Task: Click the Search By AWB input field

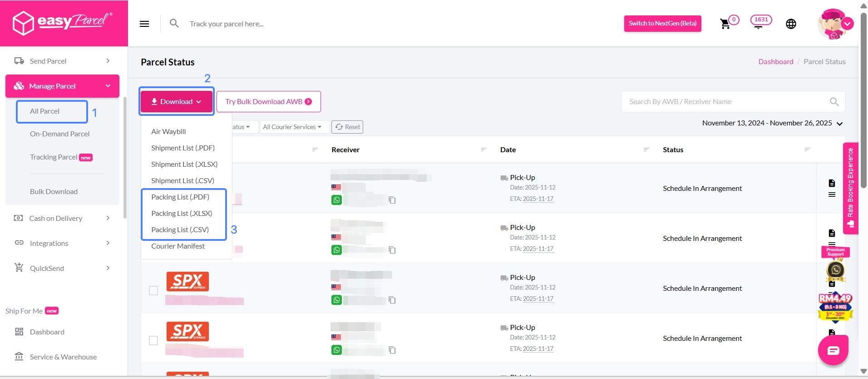Action: pyautogui.click(x=726, y=102)
